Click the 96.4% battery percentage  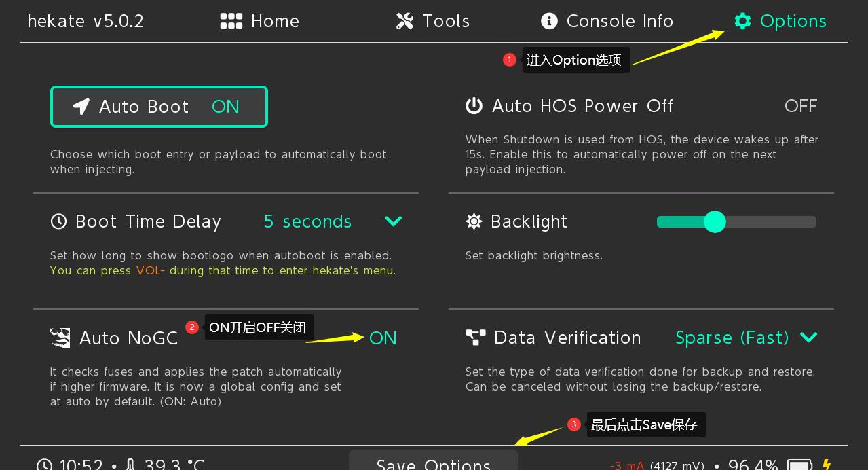[753, 465]
